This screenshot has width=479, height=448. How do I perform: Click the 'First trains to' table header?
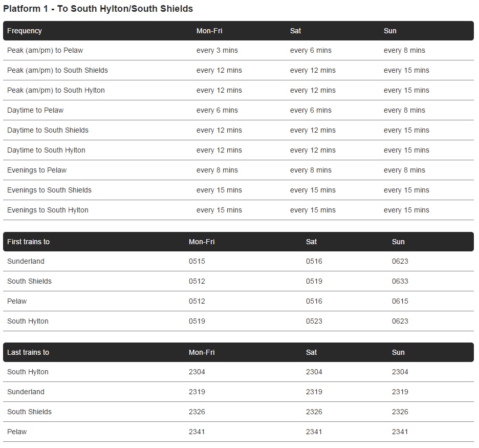29,242
